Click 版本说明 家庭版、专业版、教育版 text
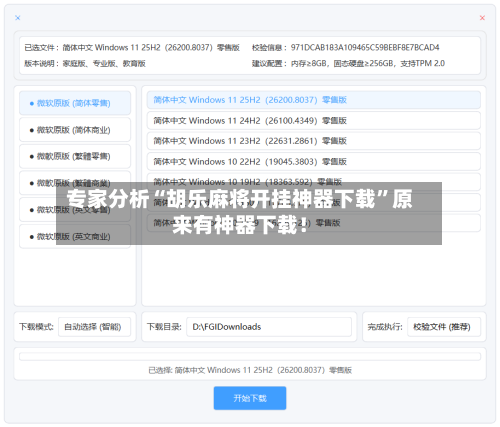The height and width of the screenshot is (427, 500). (x=104, y=63)
